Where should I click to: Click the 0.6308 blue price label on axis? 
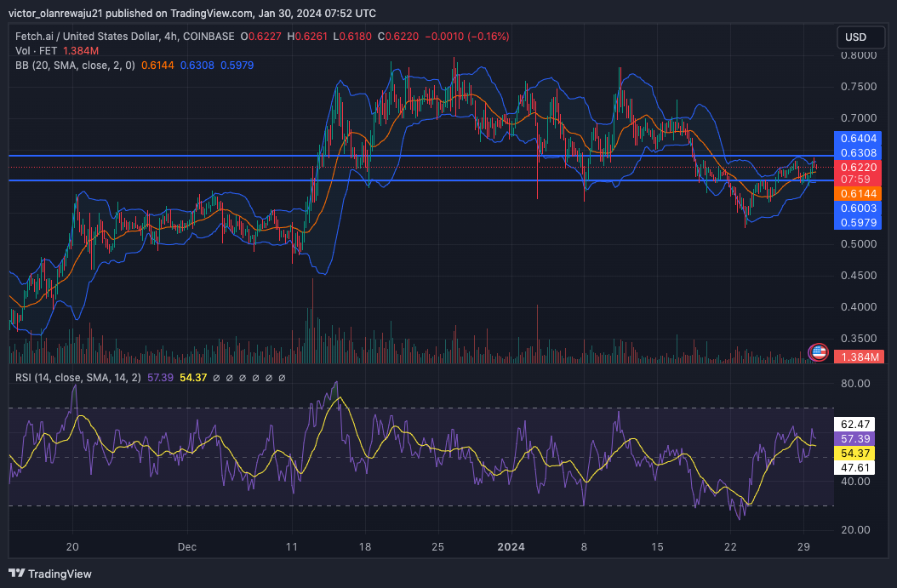coord(858,152)
